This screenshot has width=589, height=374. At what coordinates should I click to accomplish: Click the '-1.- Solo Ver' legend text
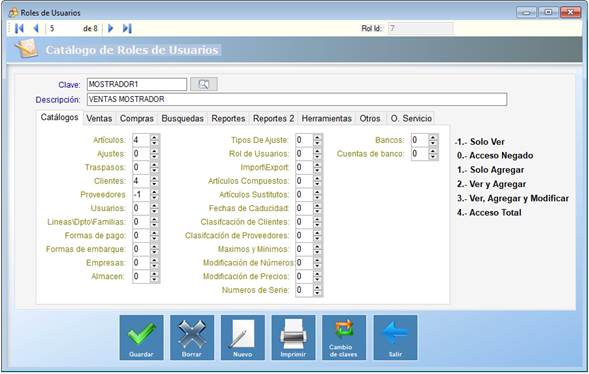(x=479, y=142)
